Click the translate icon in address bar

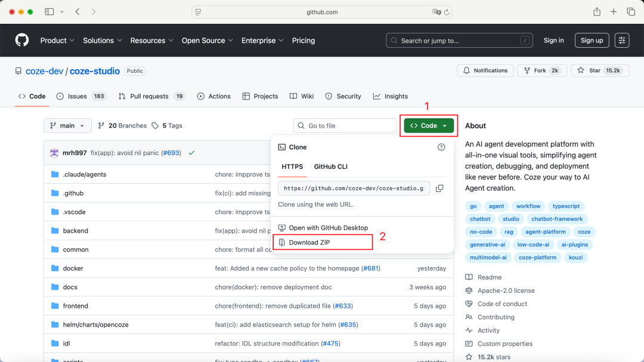[x=436, y=12]
